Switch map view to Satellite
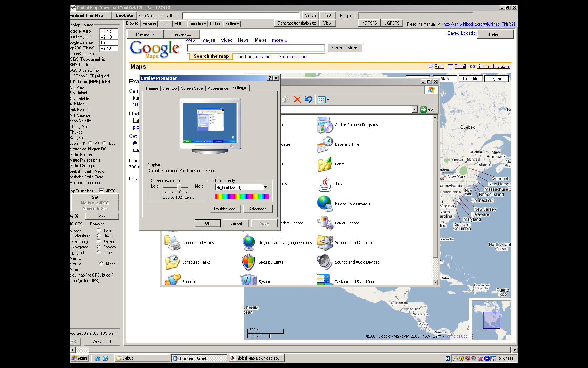The image size is (588, 368). click(x=470, y=79)
